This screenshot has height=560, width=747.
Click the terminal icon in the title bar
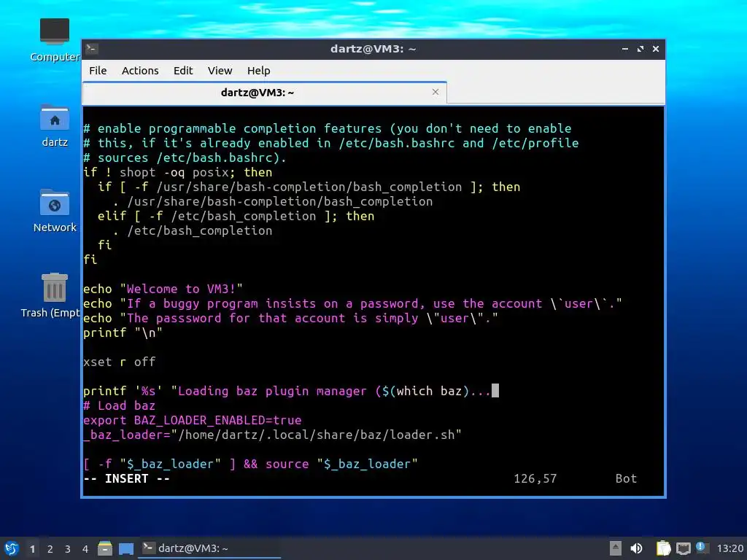click(x=92, y=49)
